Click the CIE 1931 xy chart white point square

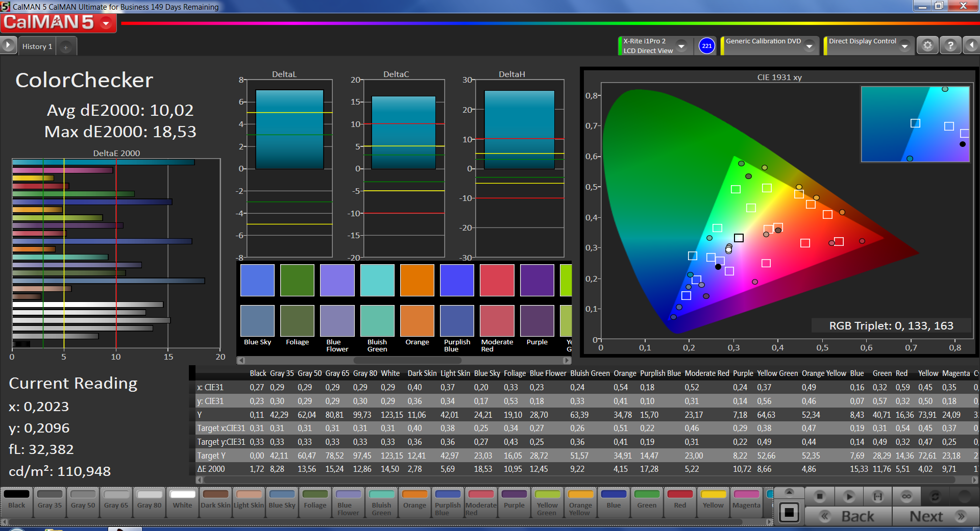739,238
